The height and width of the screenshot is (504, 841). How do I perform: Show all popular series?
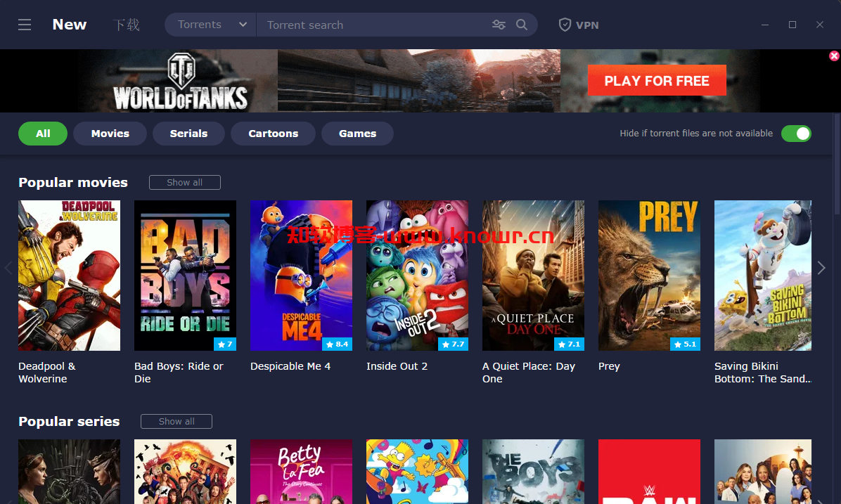click(176, 422)
